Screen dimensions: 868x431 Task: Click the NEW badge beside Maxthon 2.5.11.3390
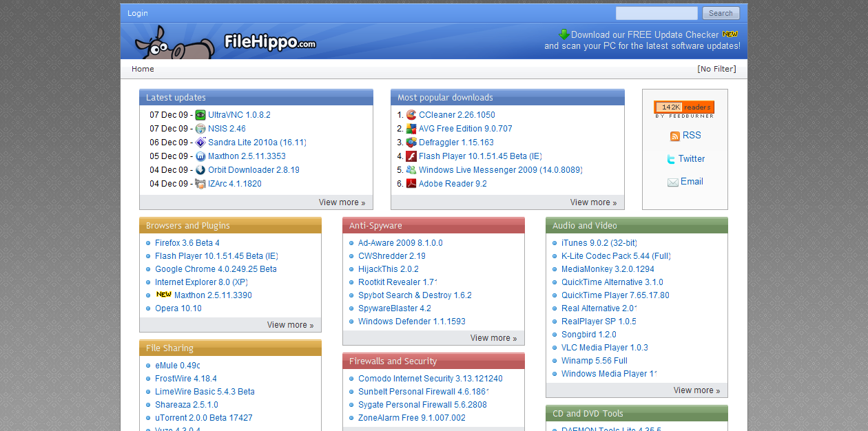pos(164,294)
